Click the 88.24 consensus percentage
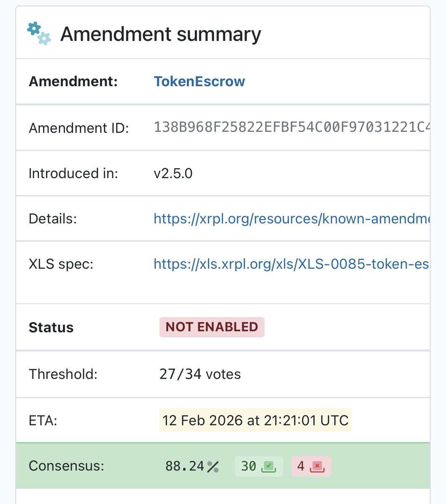This screenshot has width=446, height=504. [x=185, y=466]
